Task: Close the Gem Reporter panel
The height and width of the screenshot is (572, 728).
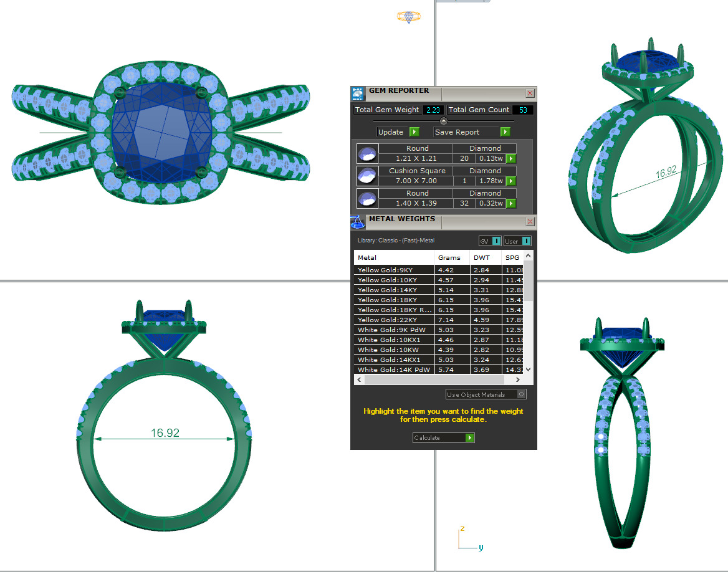Action: coord(530,93)
